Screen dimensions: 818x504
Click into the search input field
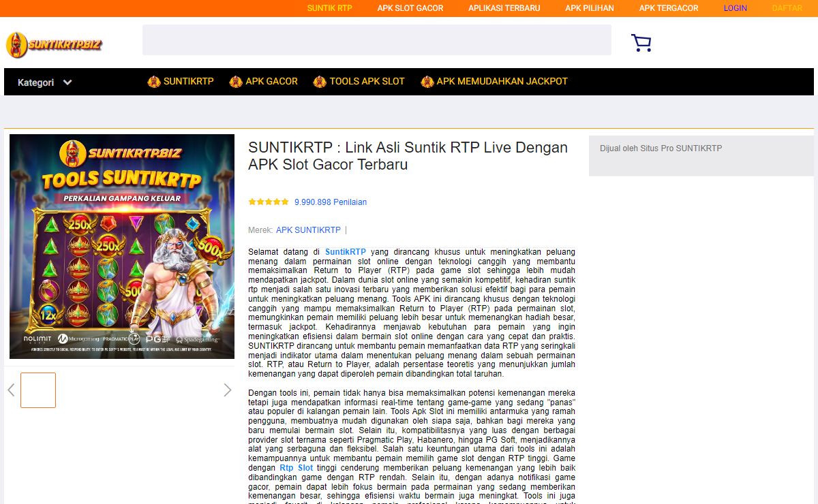pyautogui.click(x=377, y=40)
